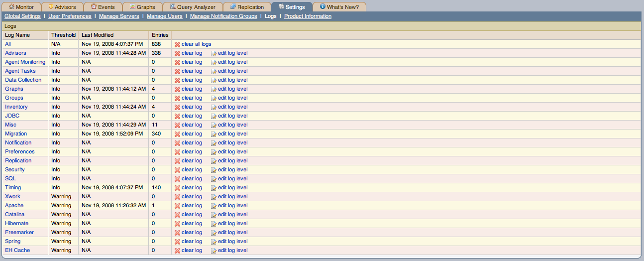Open the Global Settings submenu link
The image size is (644, 261).
click(22, 16)
